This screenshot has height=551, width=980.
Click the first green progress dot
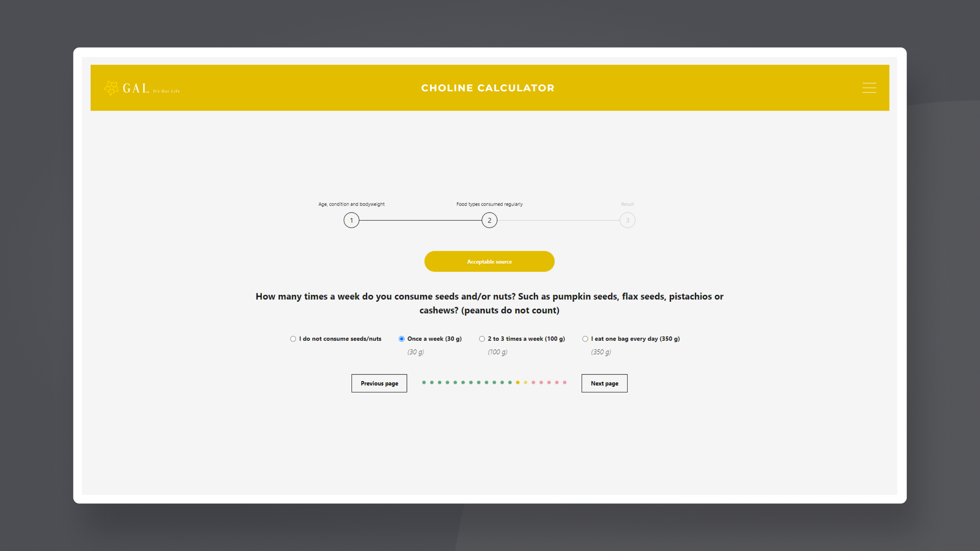click(424, 383)
